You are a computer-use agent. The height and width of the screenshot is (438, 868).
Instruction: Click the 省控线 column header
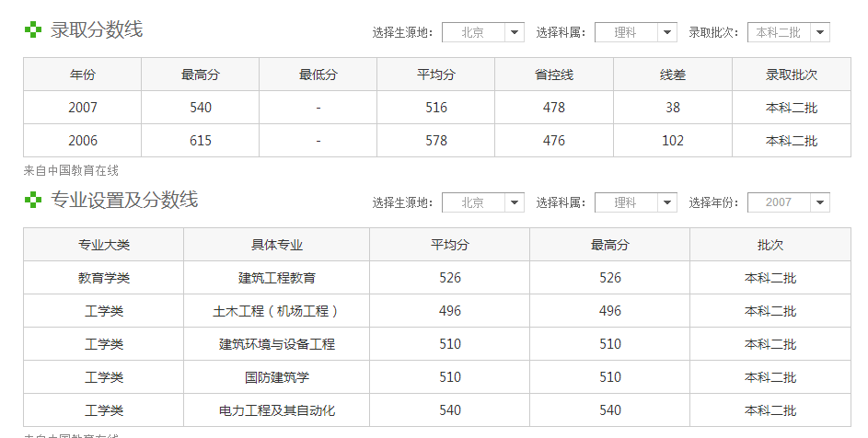pyautogui.click(x=553, y=75)
